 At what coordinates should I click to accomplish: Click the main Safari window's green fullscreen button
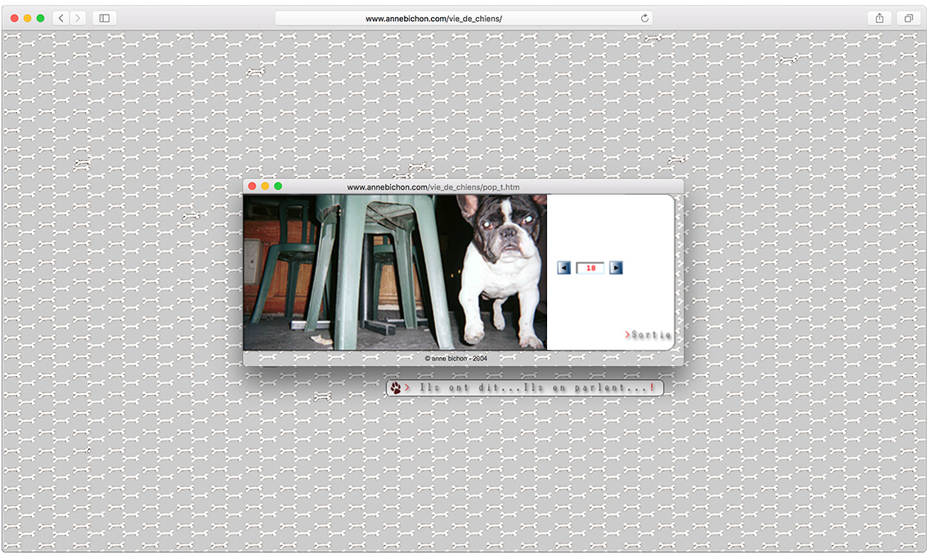[40, 18]
